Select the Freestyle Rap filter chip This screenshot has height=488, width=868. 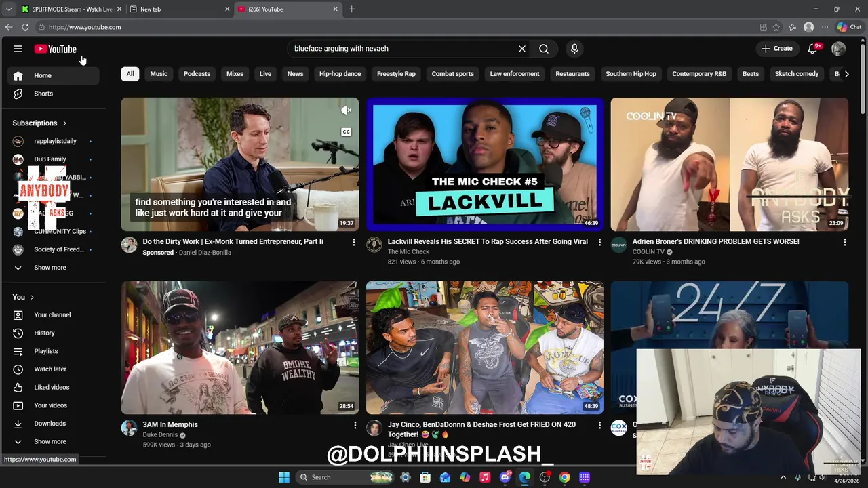point(396,74)
